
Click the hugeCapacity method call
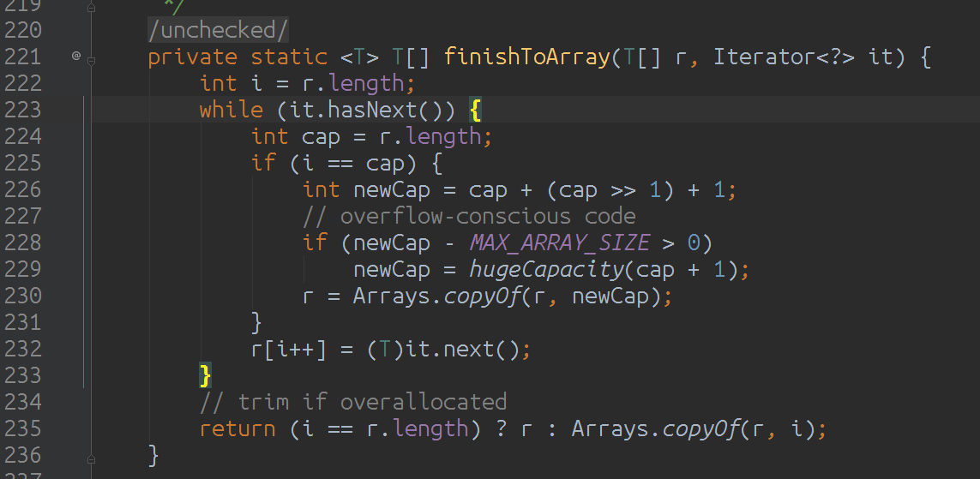547,269
